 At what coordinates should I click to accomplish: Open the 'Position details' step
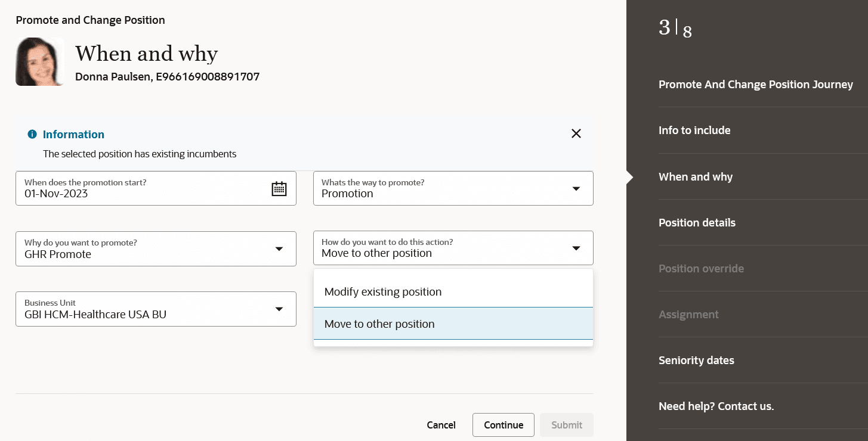click(697, 223)
